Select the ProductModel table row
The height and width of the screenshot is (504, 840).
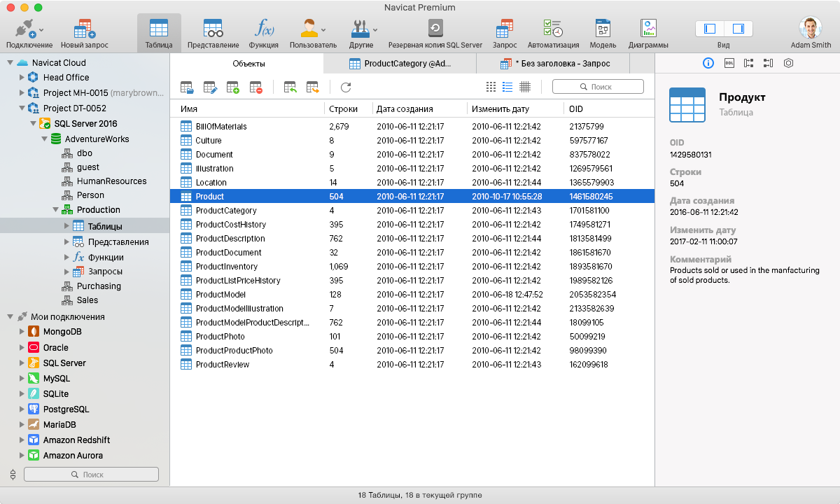[412, 295]
